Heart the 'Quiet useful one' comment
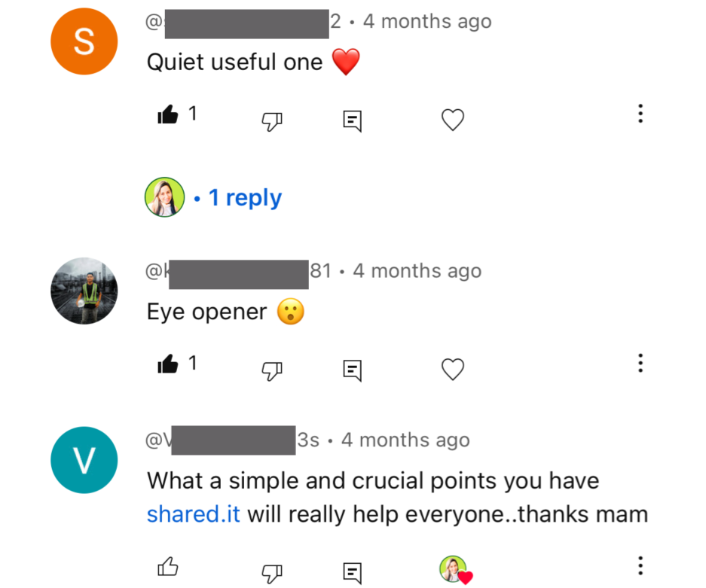The image size is (706, 588). 452,120
